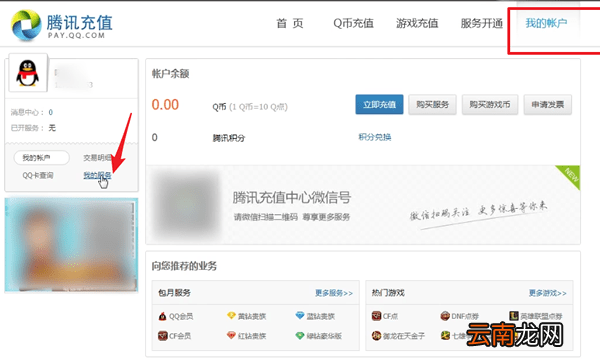Screen dimensions: 600x363
Task: Click the 蓝钻贵族 text link
Action: tap(321, 316)
